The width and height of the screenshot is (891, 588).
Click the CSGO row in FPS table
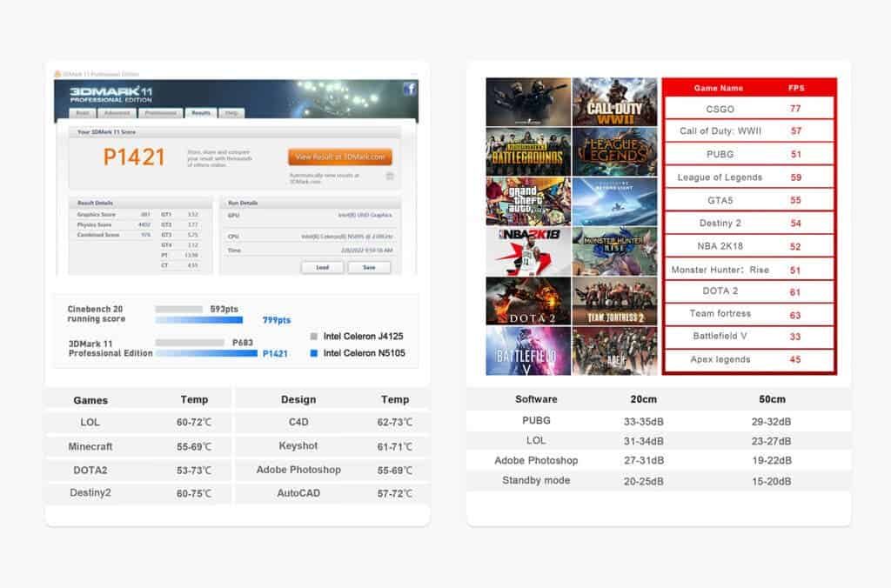click(749, 109)
